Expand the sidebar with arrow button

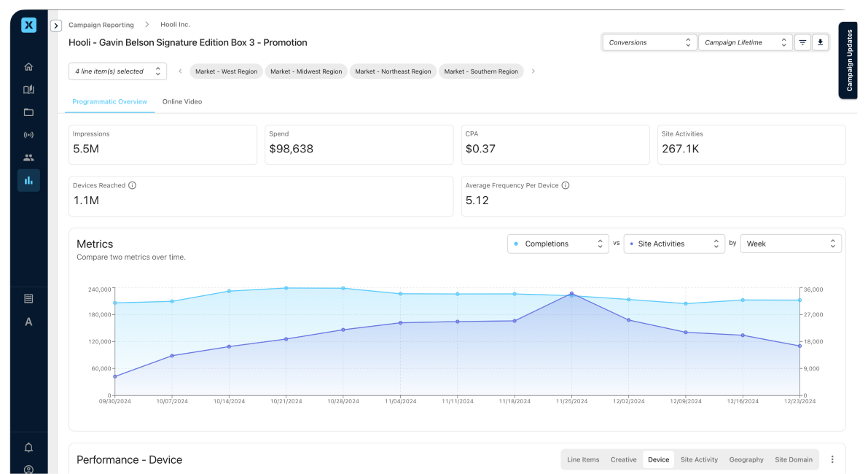click(x=56, y=26)
